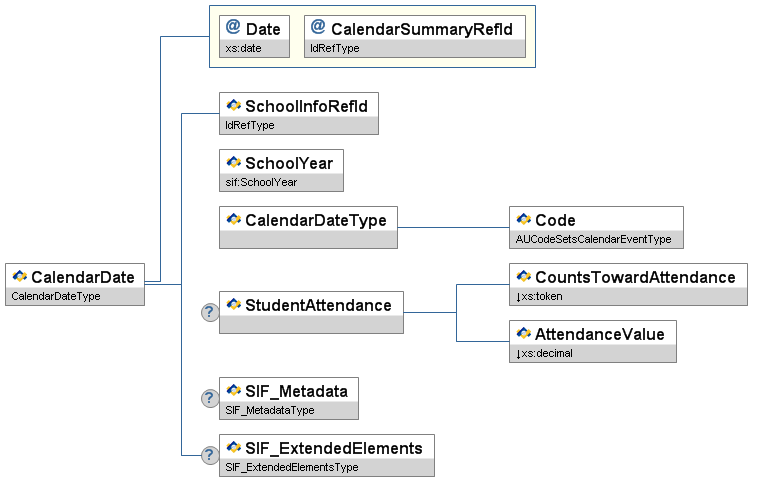
Task: Click the @ icon beside CalendarSummaryRefId
Action: click(x=318, y=28)
